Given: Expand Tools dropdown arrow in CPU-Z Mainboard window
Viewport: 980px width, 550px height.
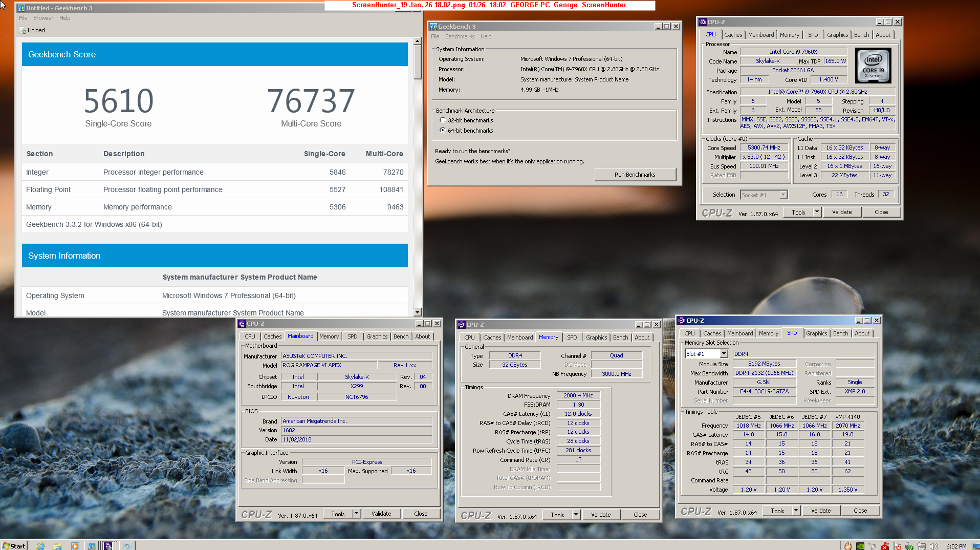Looking at the screenshot, I should click(356, 514).
